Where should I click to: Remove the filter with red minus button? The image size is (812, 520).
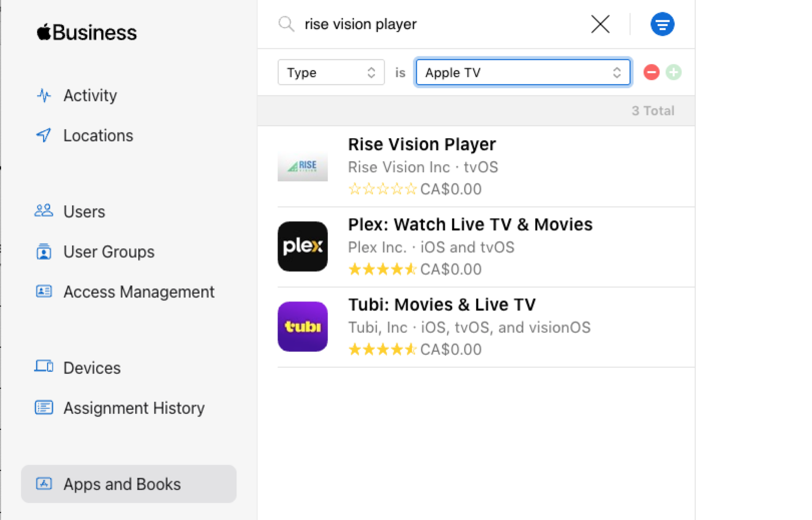[651, 73]
